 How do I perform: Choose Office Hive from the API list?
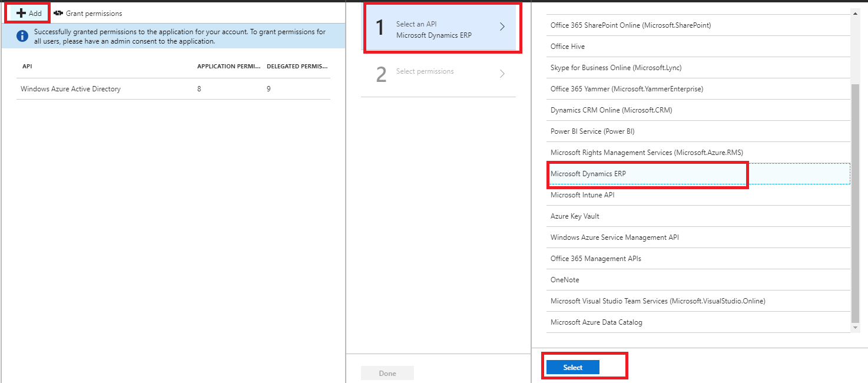(568, 47)
